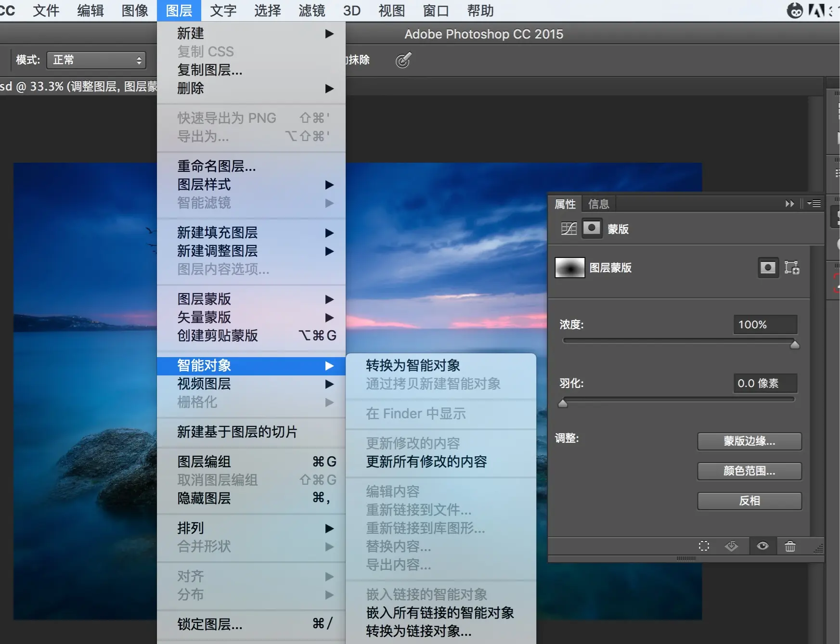Open the 滤镜 menu in the menu bar

311,11
